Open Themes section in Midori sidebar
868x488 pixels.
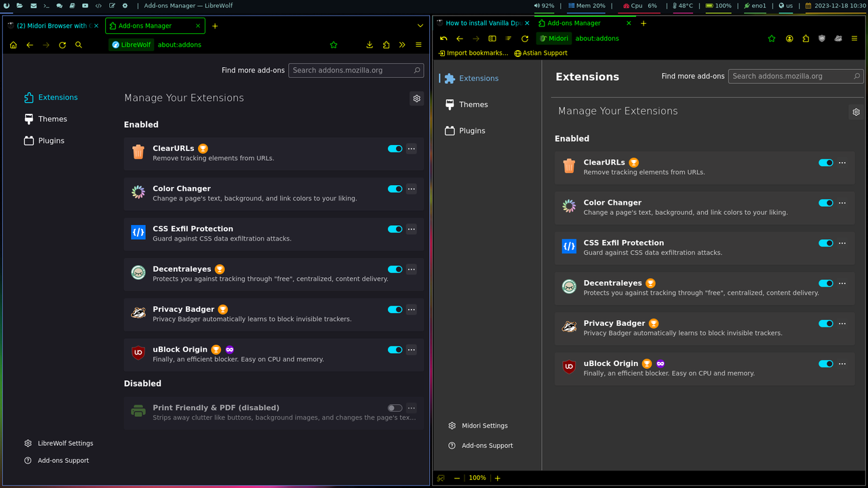(467, 104)
